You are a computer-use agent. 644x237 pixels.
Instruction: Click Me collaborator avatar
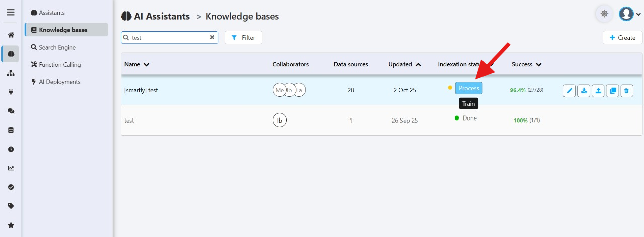coord(279,90)
